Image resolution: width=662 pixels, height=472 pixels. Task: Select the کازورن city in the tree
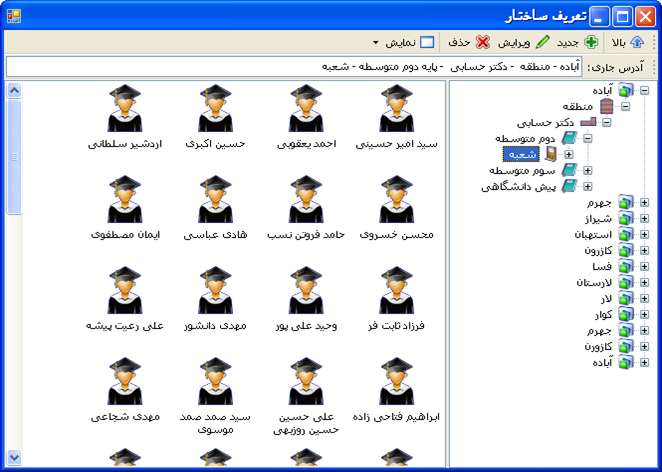point(598,347)
